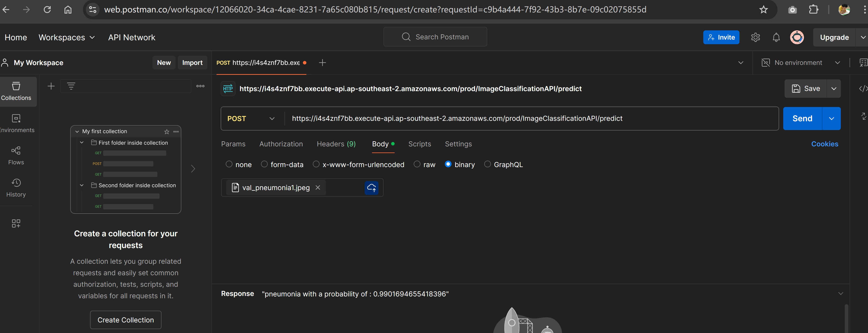This screenshot has width=868, height=333.
Task: Switch to the request Settings tab
Action: tap(458, 144)
